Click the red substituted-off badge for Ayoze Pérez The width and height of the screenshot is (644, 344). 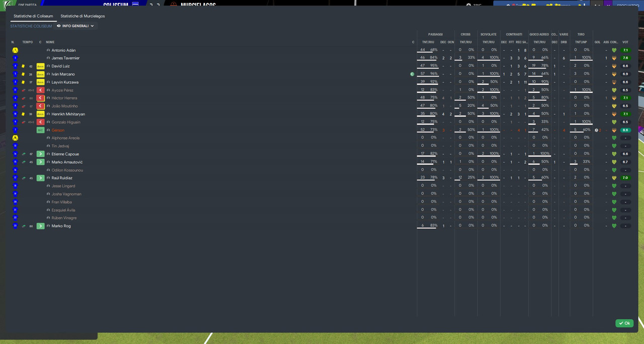click(x=40, y=90)
